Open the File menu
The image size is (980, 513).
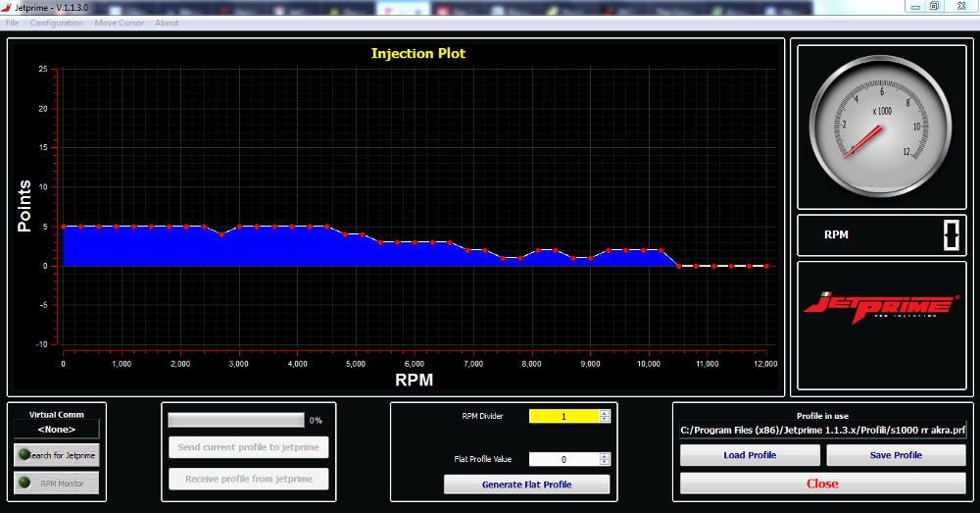[x=13, y=23]
